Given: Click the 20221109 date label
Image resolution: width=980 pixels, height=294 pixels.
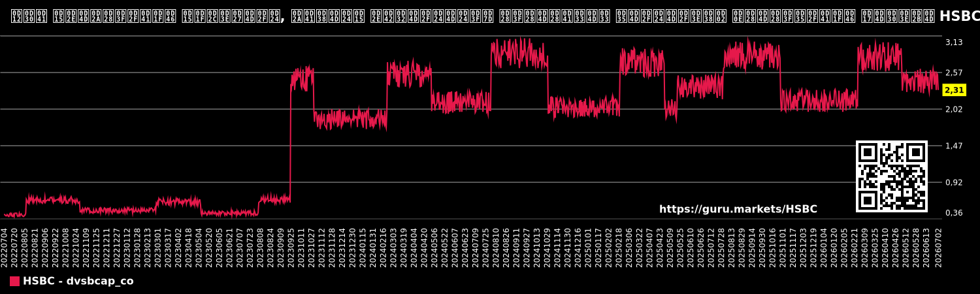Looking at the screenshot, I should 86,247.
